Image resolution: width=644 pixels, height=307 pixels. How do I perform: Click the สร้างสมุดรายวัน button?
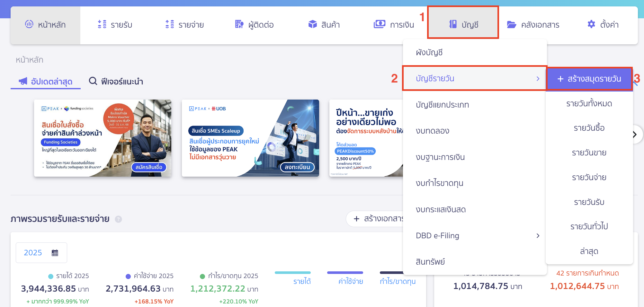click(589, 79)
